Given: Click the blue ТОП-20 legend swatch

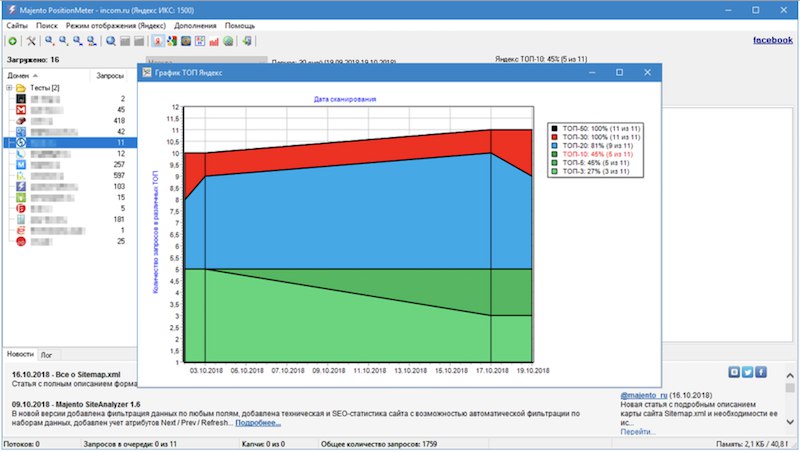Looking at the screenshot, I should [x=555, y=146].
